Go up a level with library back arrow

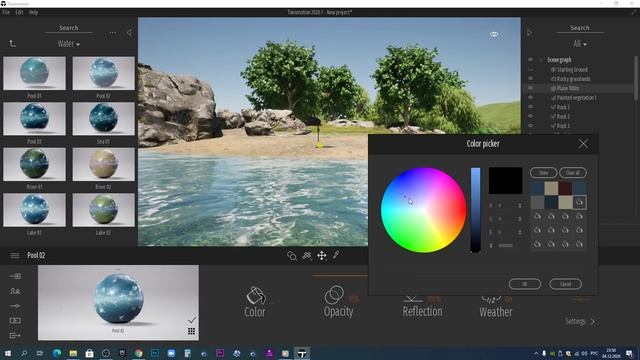coord(13,44)
